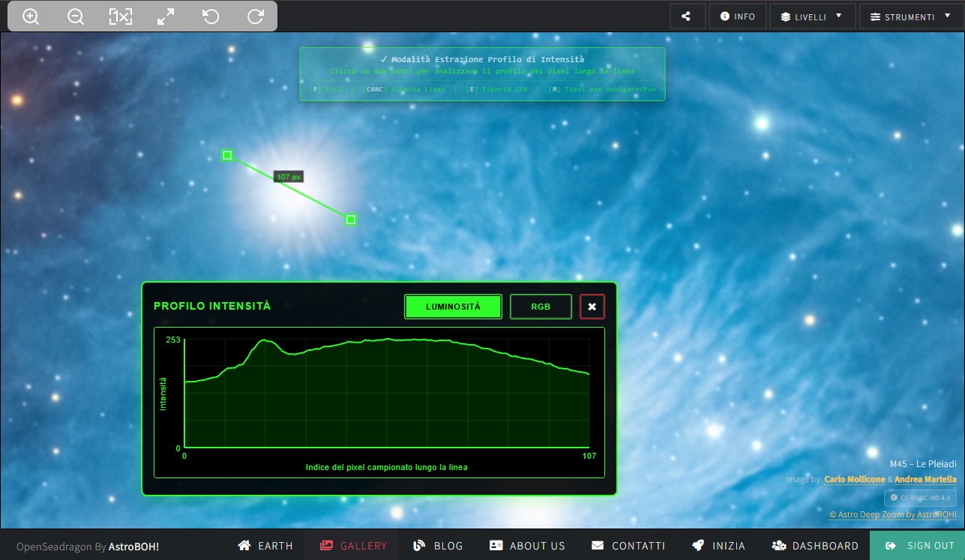Rotate image right with clockwise arrow
Screen dimensions: 965x560
pos(256,16)
